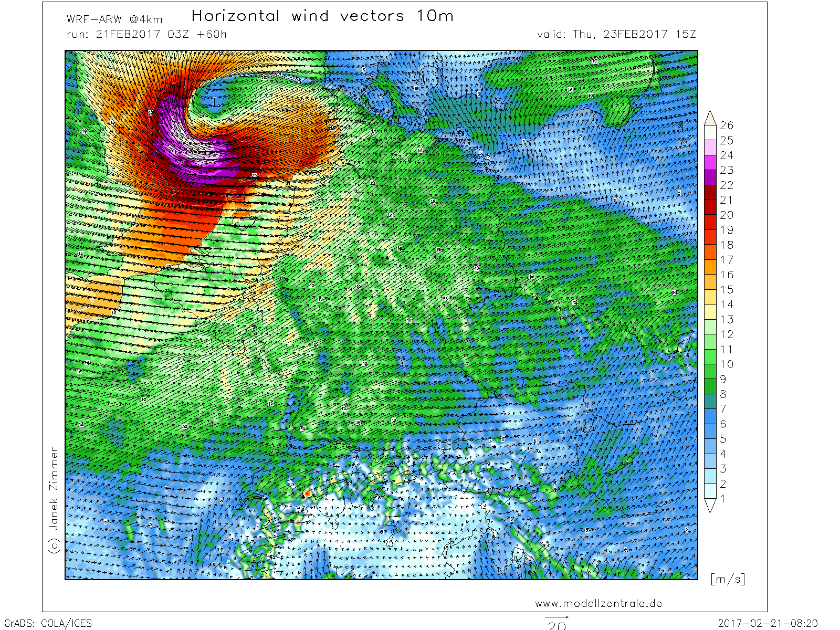Click legend value 4
The height and width of the screenshot is (630, 840).
[x=723, y=454]
